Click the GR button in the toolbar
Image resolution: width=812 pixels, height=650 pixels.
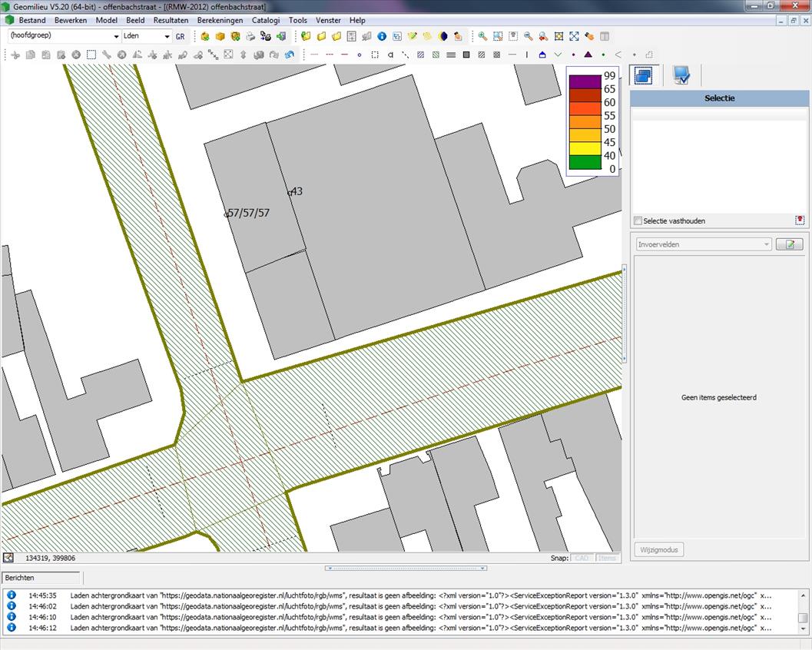181,36
